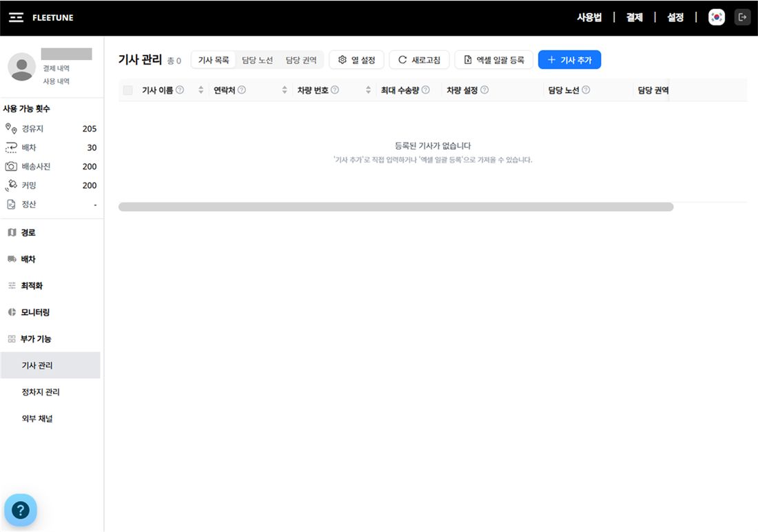The height and width of the screenshot is (532, 758).
Task: Click the 경유지 waypoint pin icon
Action: tap(11, 128)
